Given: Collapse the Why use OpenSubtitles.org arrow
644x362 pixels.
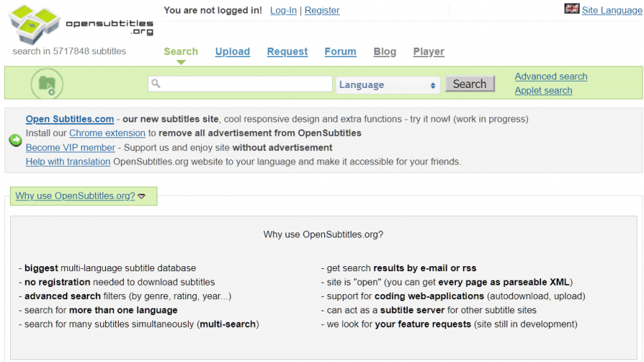Looking at the screenshot, I should pyautogui.click(x=142, y=196).
